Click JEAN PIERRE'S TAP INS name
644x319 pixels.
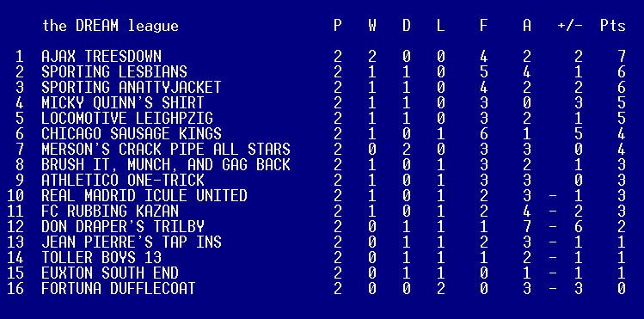[132, 242]
